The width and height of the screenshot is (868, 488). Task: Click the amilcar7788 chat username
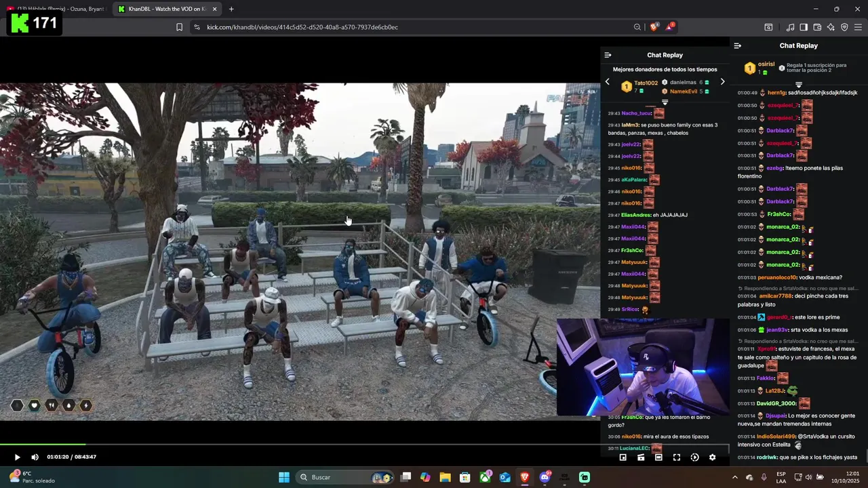[776, 296]
